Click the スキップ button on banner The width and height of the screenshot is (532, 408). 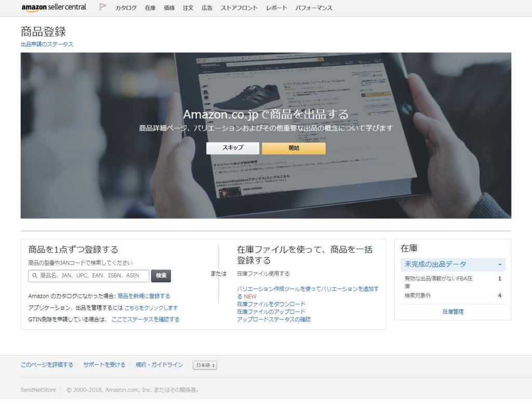click(233, 148)
